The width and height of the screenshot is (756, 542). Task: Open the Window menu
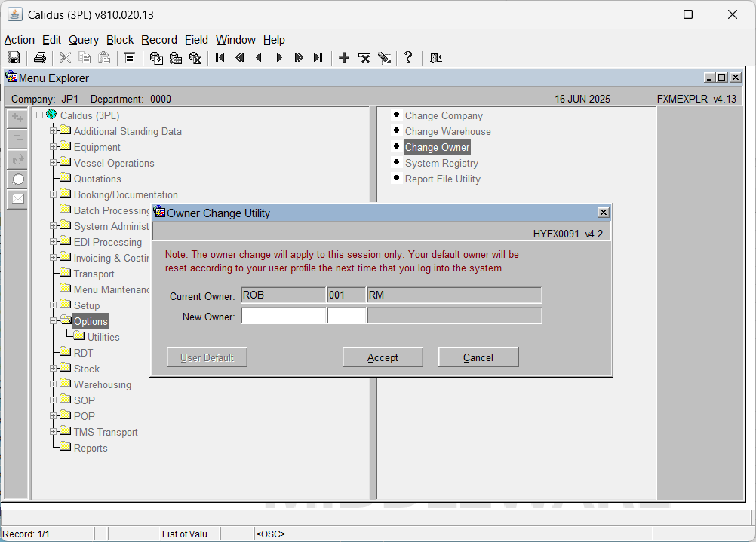click(235, 40)
